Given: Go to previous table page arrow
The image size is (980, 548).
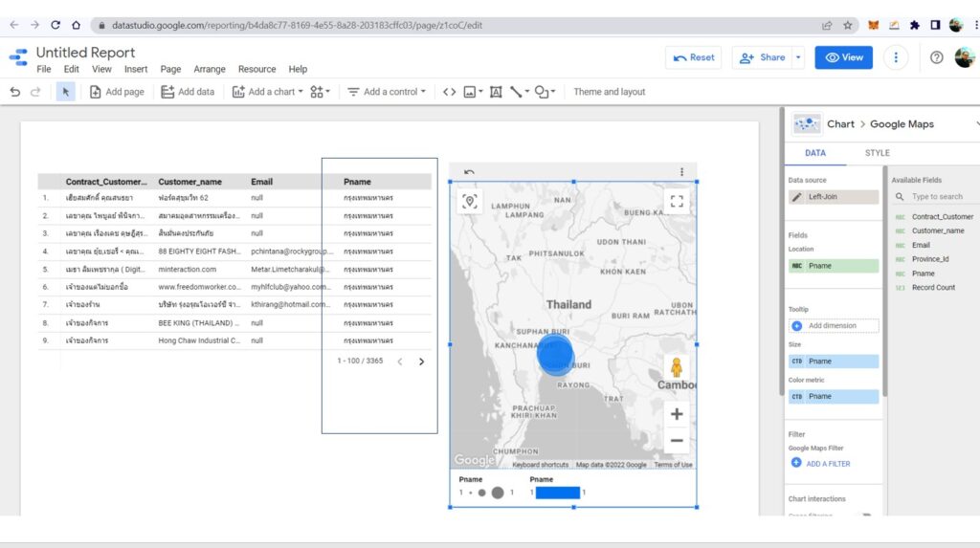Looking at the screenshot, I should pos(400,362).
